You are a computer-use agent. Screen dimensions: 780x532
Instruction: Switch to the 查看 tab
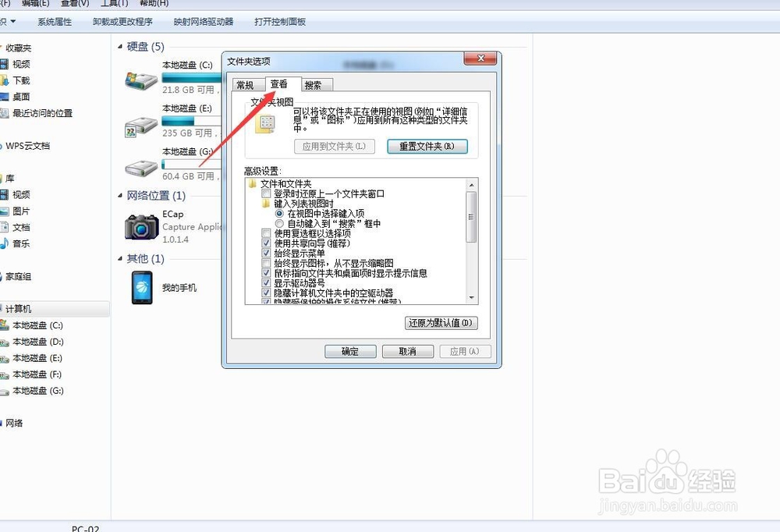click(283, 84)
